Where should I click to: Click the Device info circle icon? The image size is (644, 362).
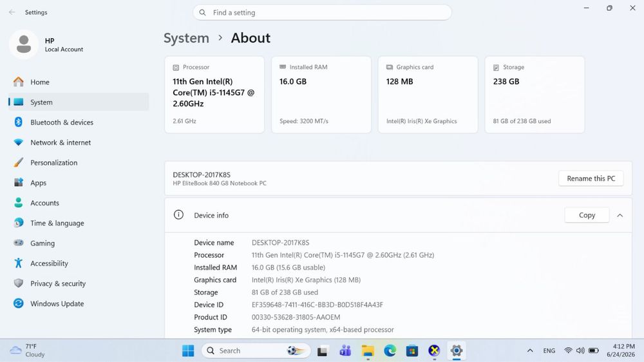click(178, 214)
